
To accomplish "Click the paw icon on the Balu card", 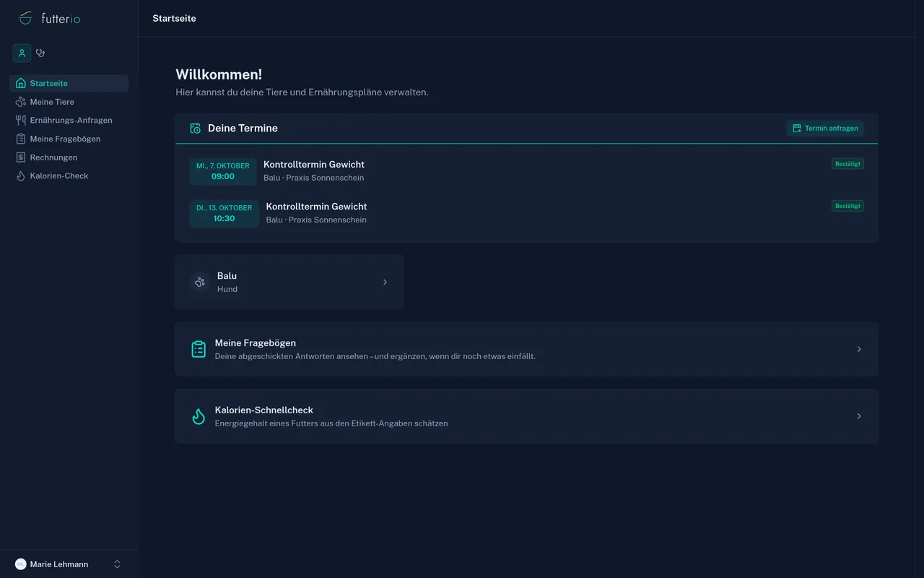I will point(200,282).
